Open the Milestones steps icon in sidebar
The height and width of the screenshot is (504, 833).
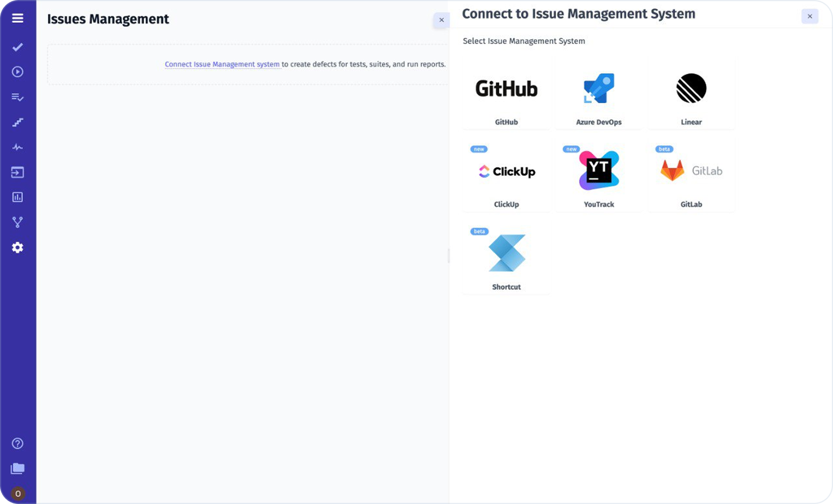tap(17, 122)
